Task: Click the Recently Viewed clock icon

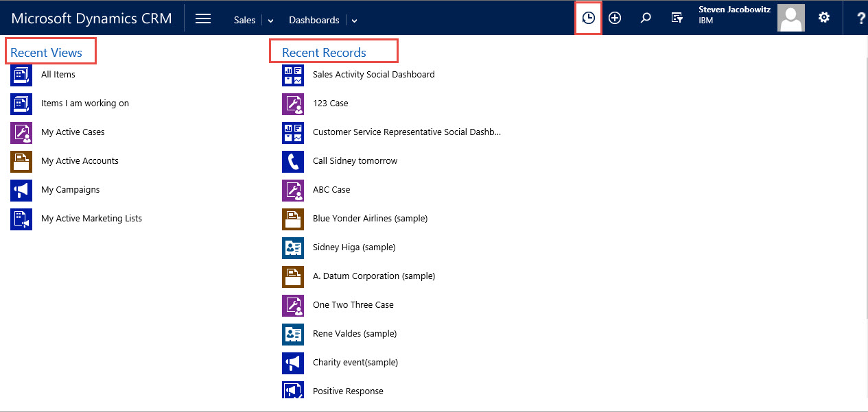Action: click(588, 19)
